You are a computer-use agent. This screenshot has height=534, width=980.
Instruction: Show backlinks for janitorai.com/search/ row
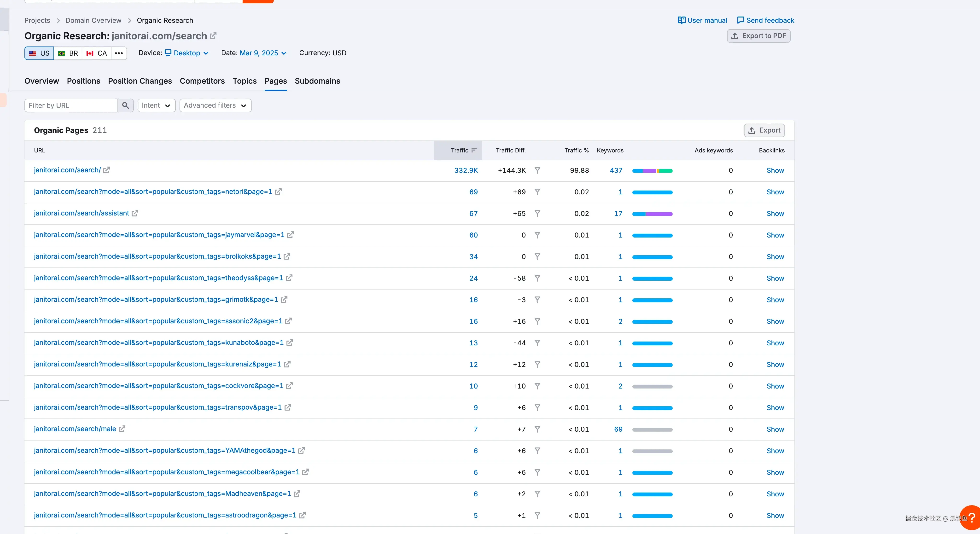pos(775,170)
